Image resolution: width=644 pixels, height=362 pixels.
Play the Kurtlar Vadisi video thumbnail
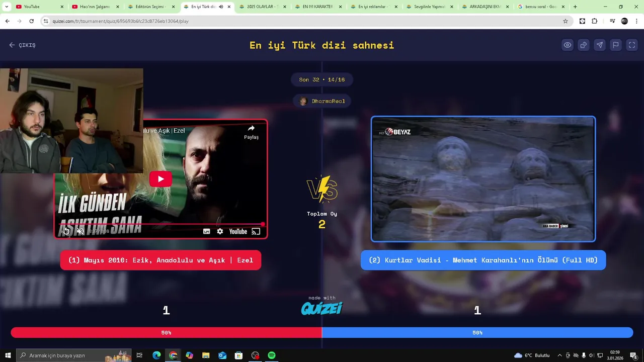pyautogui.click(x=483, y=179)
